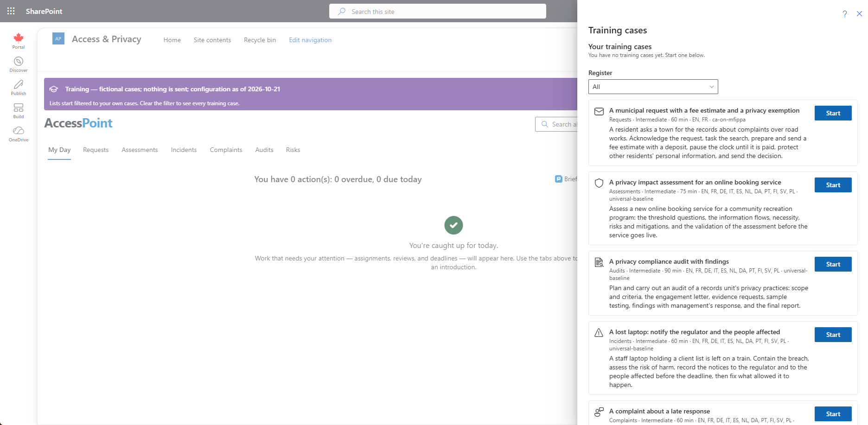Click 'Your training cases' heading
The image size is (868, 425).
pyautogui.click(x=620, y=46)
